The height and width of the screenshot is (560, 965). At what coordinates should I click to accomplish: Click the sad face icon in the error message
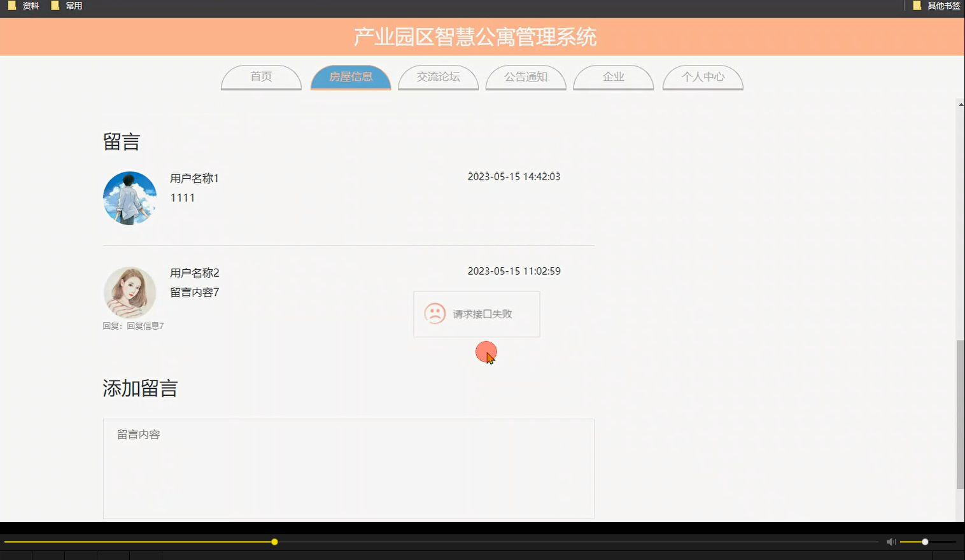(x=434, y=314)
